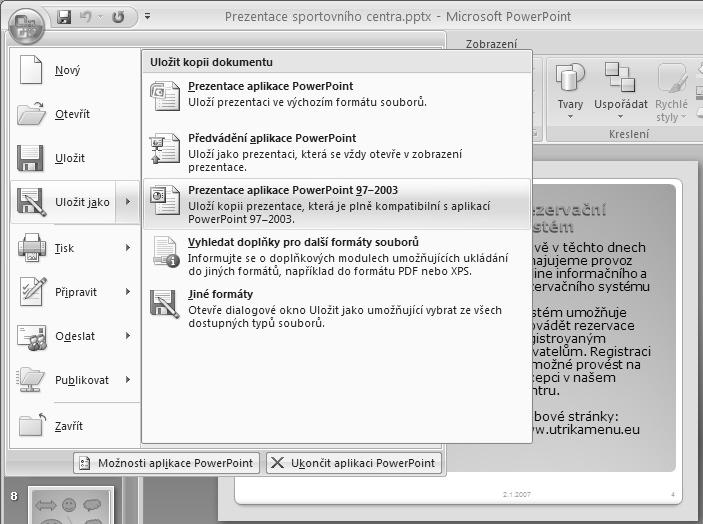The width and height of the screenshot is (703, 524).
Task: Click the PowerPoint 97–2003 document icon
Action: click(165, 200)
